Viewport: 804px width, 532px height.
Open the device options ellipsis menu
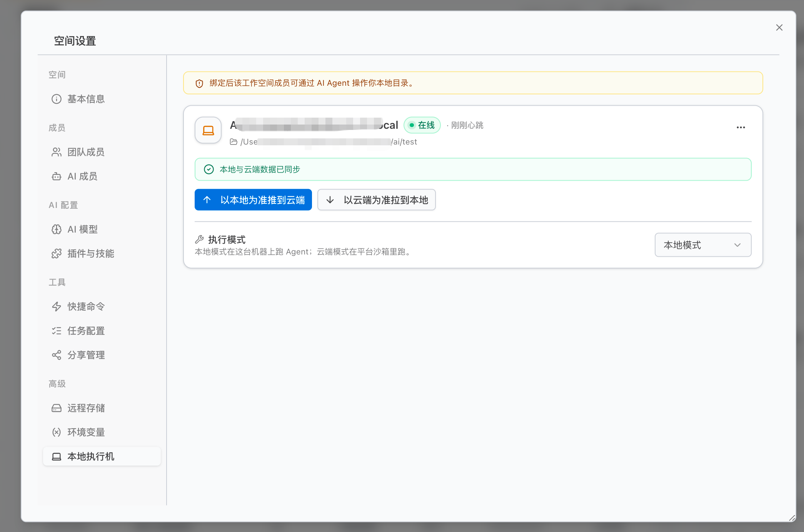(741, 127)
